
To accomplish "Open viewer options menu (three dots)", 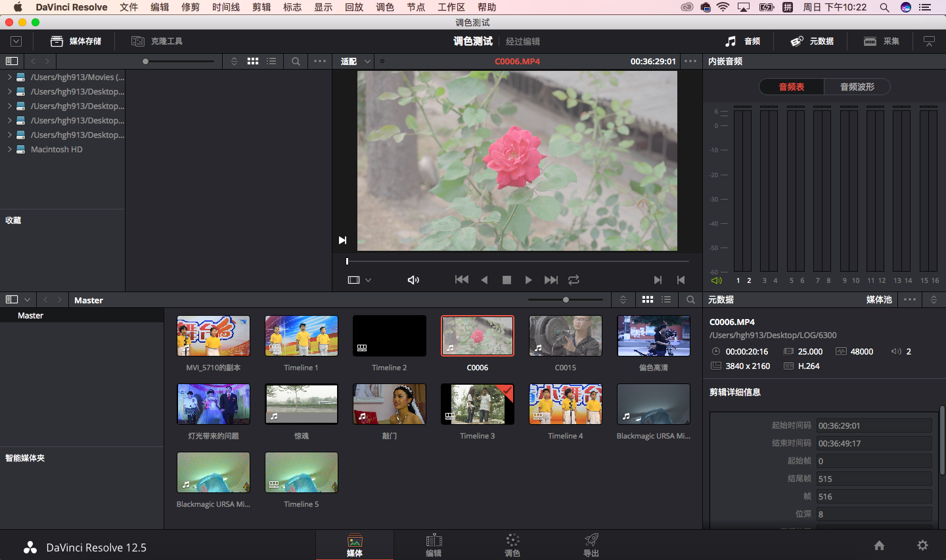I will 690,61.
